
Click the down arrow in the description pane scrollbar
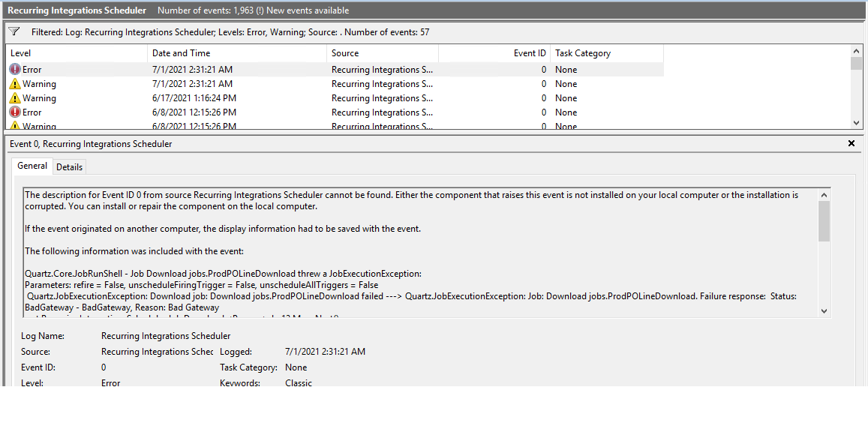point(824,310)
